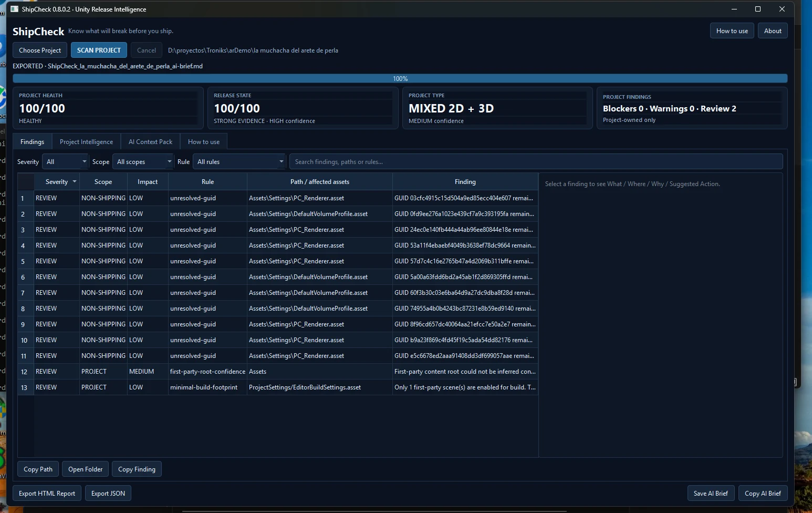The width and height of the screenshot is (812, 513).
Task: Click 'Only 1 first-party scene(s)' finding
Action: [465, 387]
